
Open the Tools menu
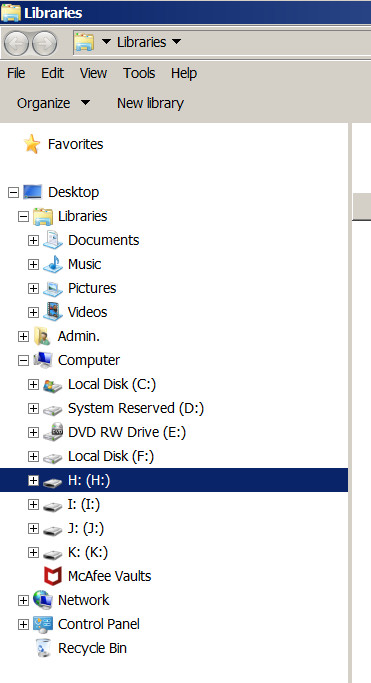tap(139, 73)
